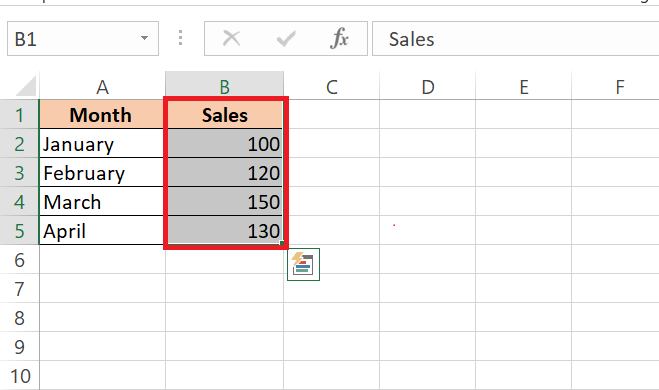This screenshot has width=659, height=390.
Task: Select row 8 header
Action: (x=19, y=318)
